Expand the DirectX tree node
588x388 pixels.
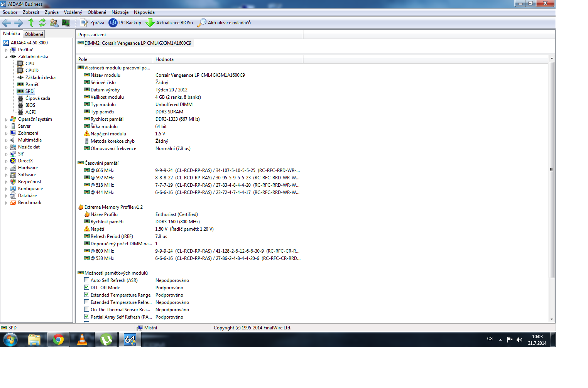pos(6,161)
